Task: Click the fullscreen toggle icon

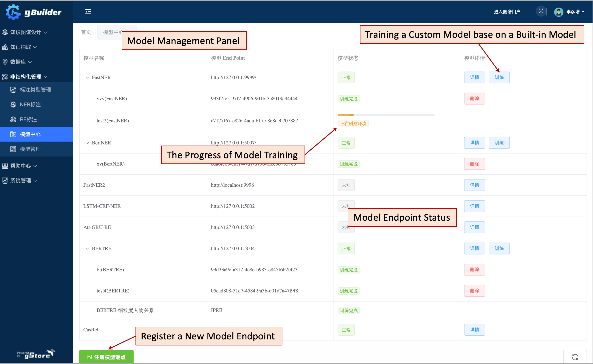Action: pos(541,11)
